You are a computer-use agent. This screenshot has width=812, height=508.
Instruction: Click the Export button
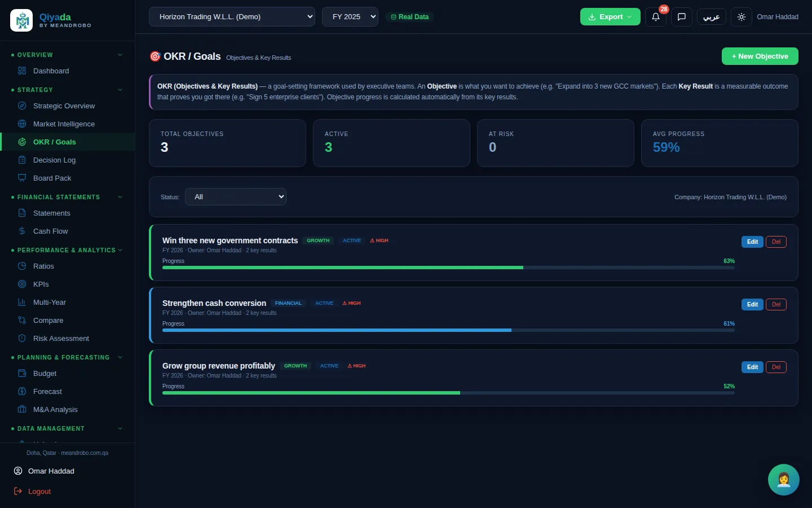pos(610,17)
